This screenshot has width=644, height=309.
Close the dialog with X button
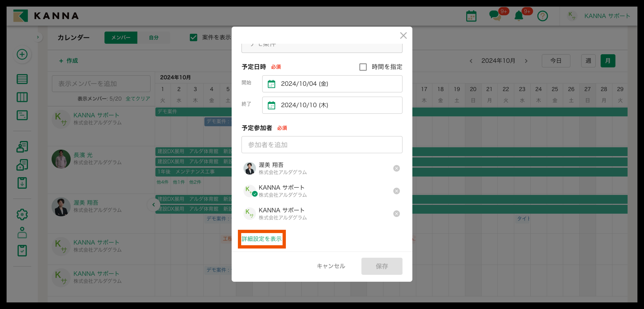[403, 36]
